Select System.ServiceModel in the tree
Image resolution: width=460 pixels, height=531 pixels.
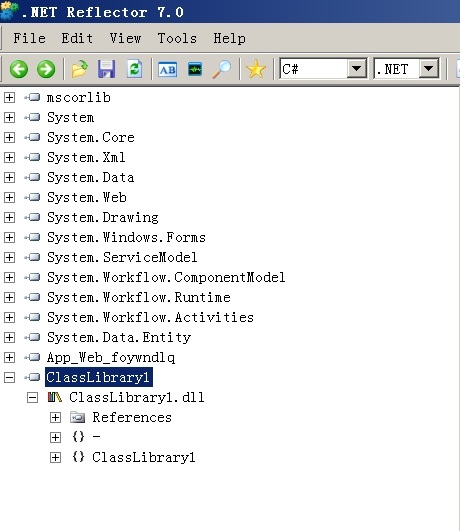click(122, 257)
